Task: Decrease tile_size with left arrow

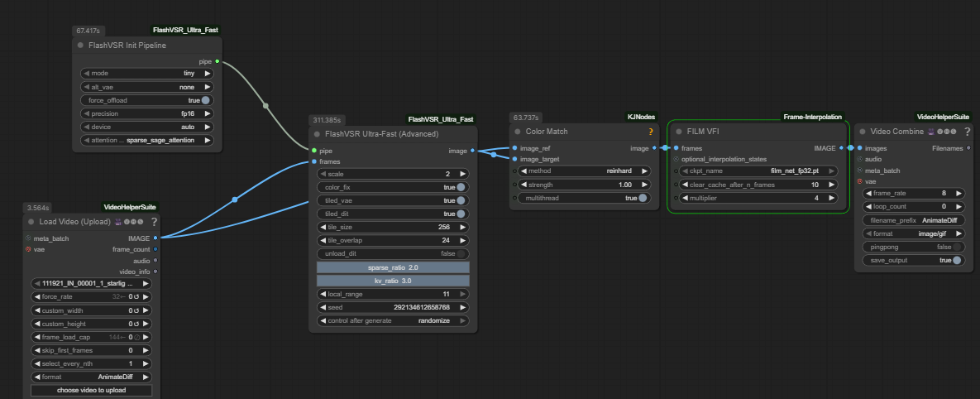Action: tap(323, 227)
